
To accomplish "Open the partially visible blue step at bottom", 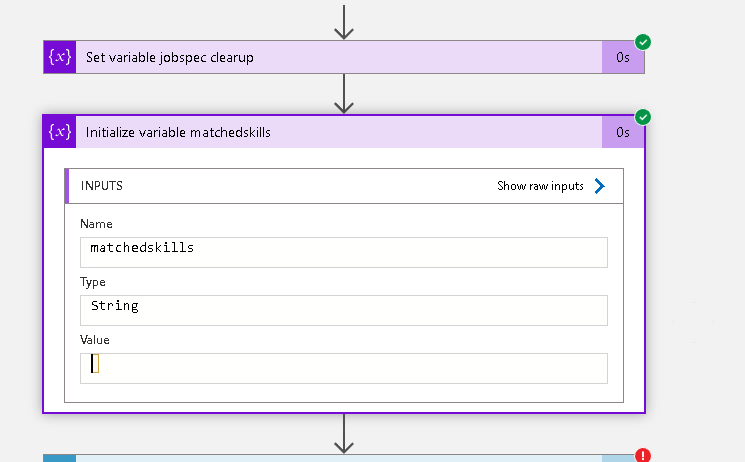I will [344, 458].
